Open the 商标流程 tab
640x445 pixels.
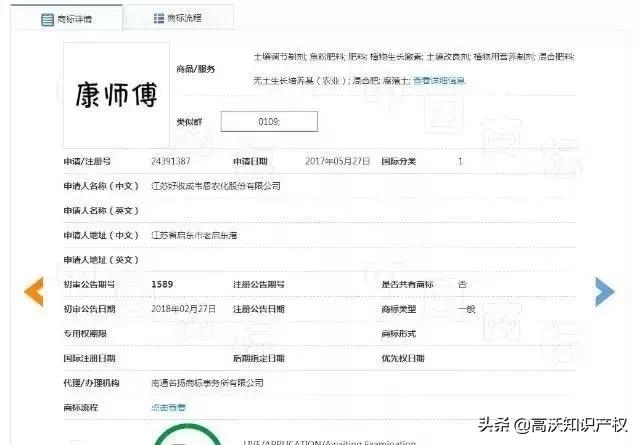pos(178,18)
